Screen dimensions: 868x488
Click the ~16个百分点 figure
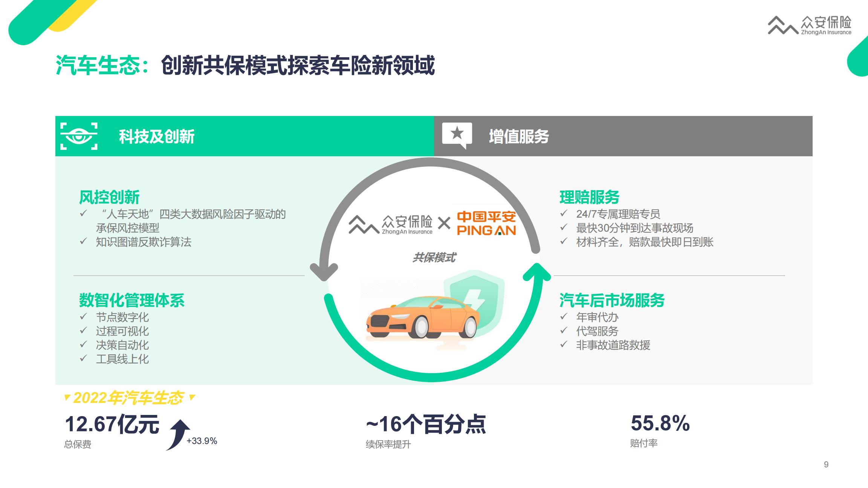tap(426, 424)
